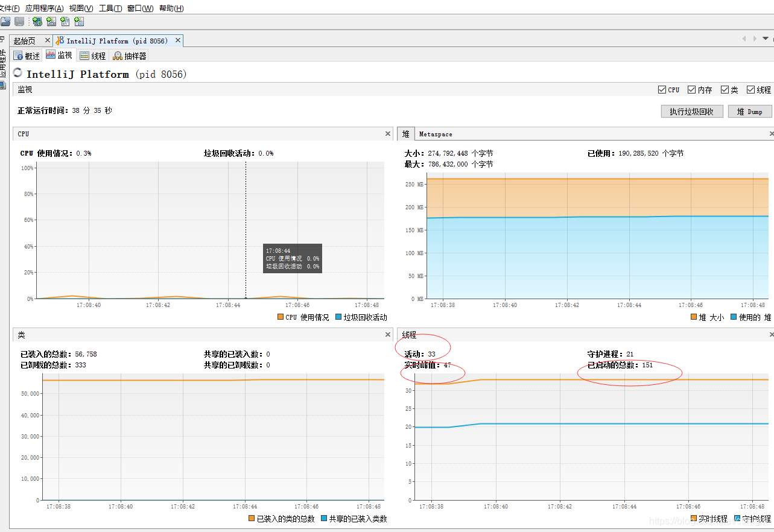Uncheck the CPU checkbox
Image resolution: width=774 pixels, height=532 pixels.
pyautogui.click(x=662, y=89)
